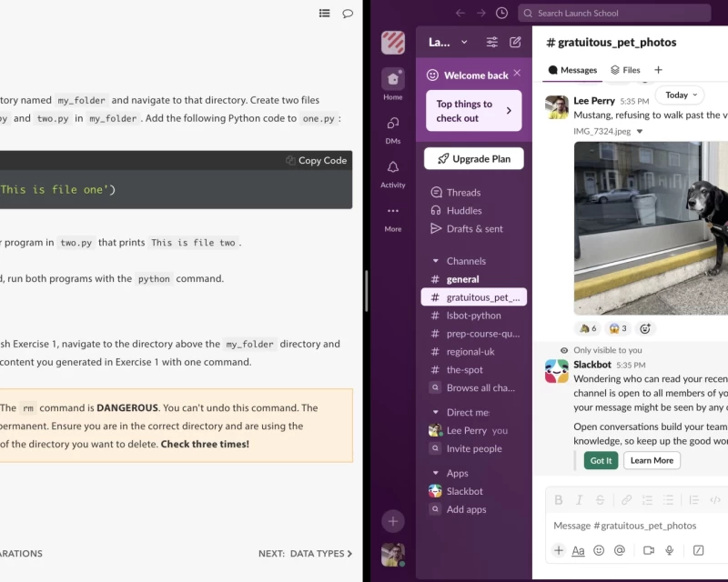Click the Search Launch School field
This screenshot has height=582, width=728.
614,13
